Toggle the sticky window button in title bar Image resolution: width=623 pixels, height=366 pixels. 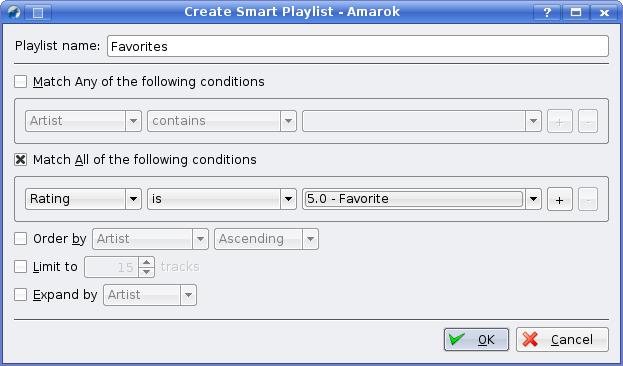(x=38, y=12)
